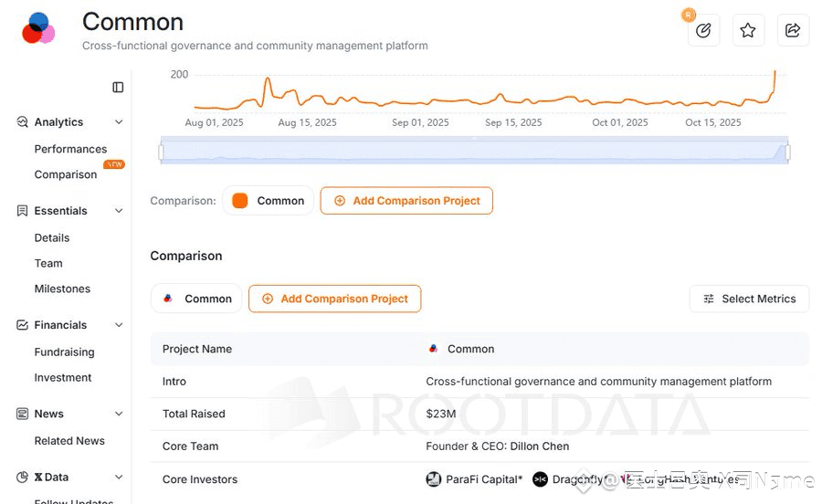Collapse the Financials section chevron

pyautogui.click(x=119, y=325)
